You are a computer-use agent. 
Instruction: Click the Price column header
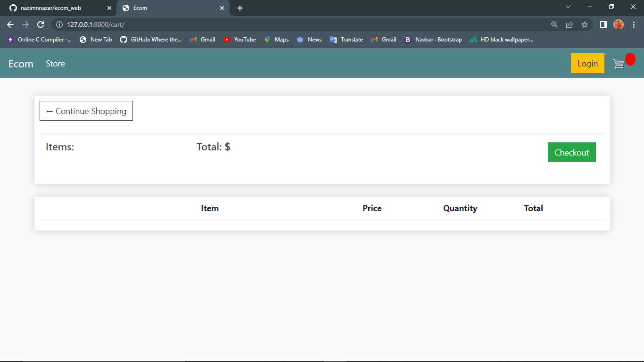coord(372,208)
